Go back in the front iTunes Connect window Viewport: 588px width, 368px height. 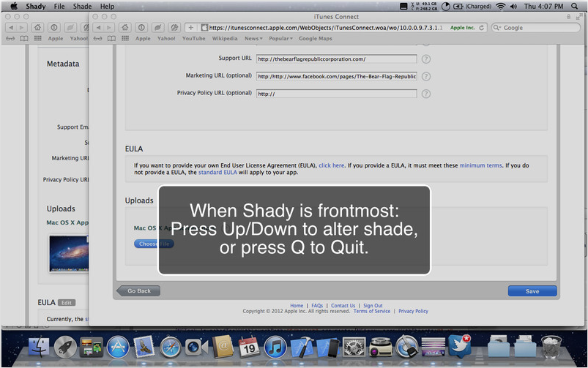click(99, 28)
